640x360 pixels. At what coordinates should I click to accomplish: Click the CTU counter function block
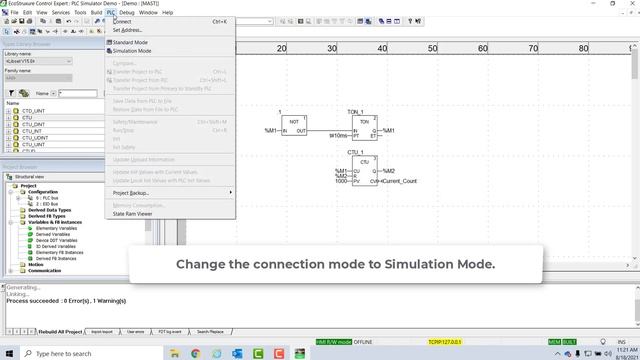pos(364,171)
